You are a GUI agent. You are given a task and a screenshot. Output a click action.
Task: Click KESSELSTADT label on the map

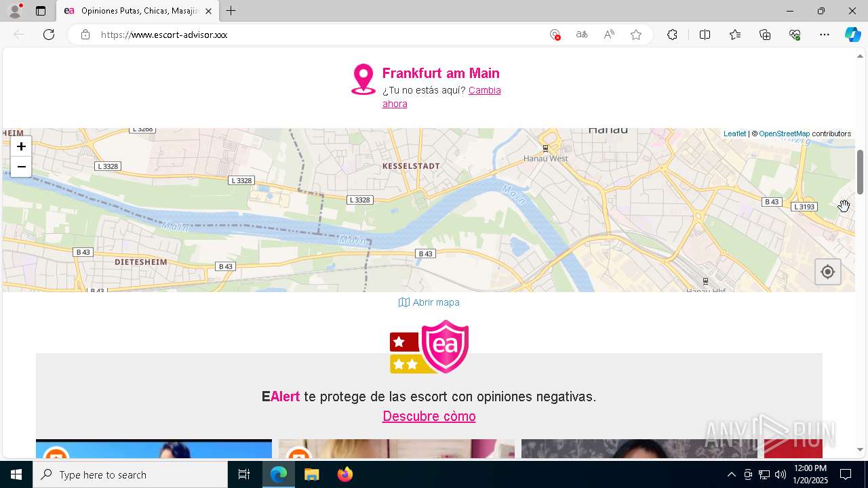(x=411, y=166)
